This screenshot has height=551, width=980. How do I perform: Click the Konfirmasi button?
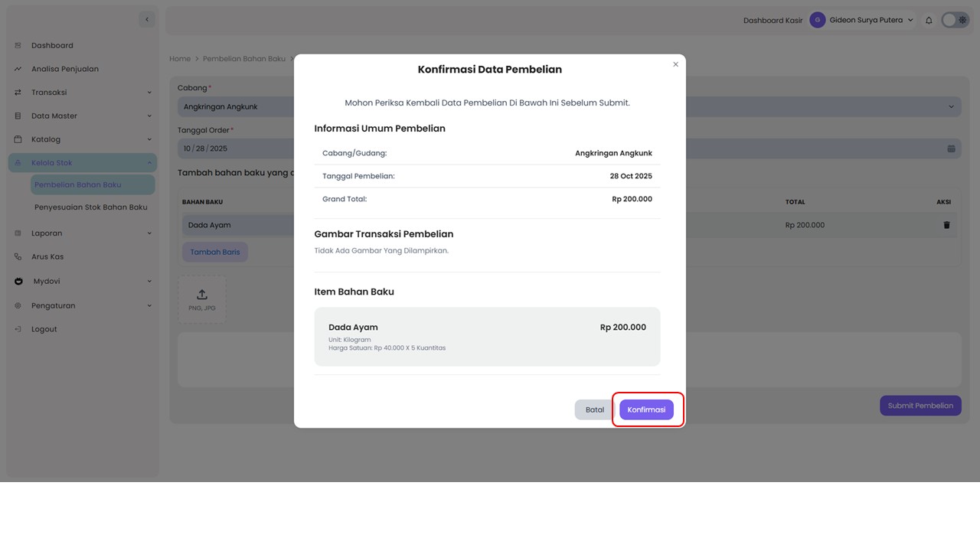pyautogui.click(x=646, y=409)
